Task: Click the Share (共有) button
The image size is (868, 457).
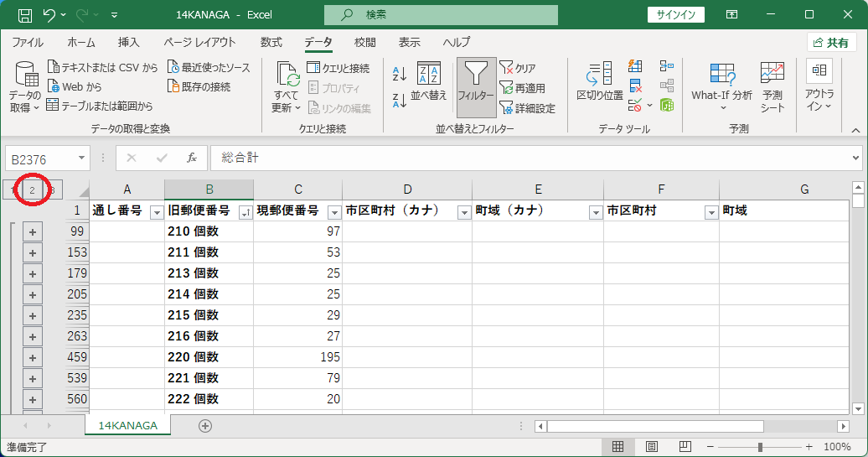Action: point(831,43)
